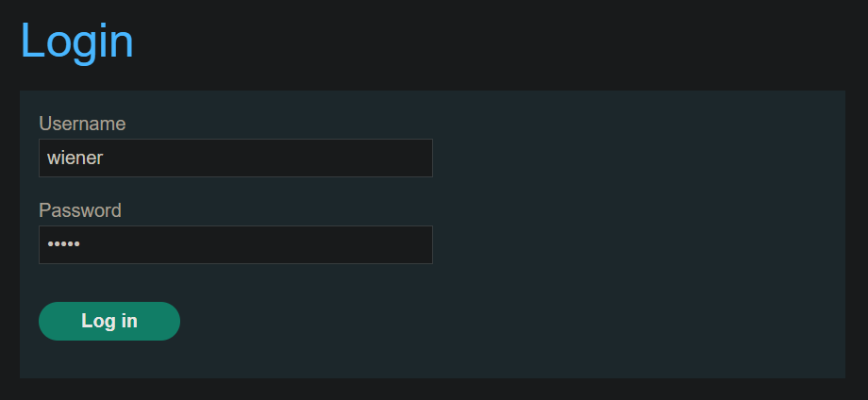Click the 'Log in' button text
Screen dimensions: 868x400
coord(109,321)
